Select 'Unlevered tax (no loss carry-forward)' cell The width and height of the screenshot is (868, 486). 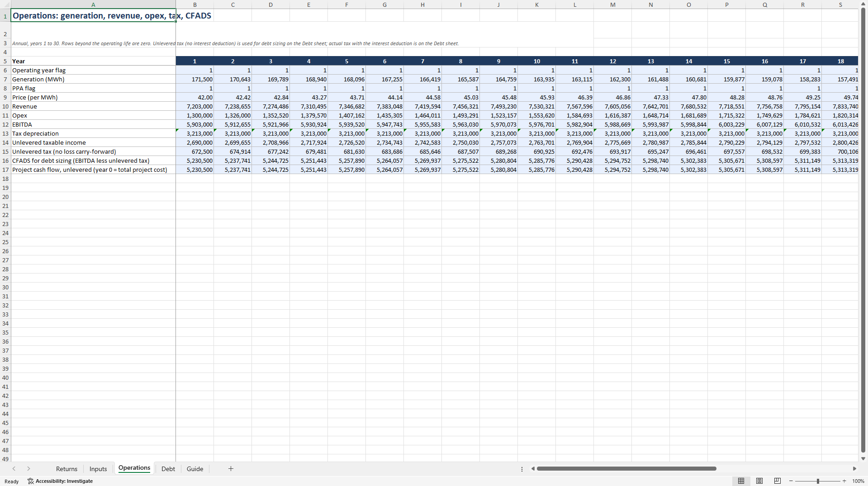tap(93, 151)
